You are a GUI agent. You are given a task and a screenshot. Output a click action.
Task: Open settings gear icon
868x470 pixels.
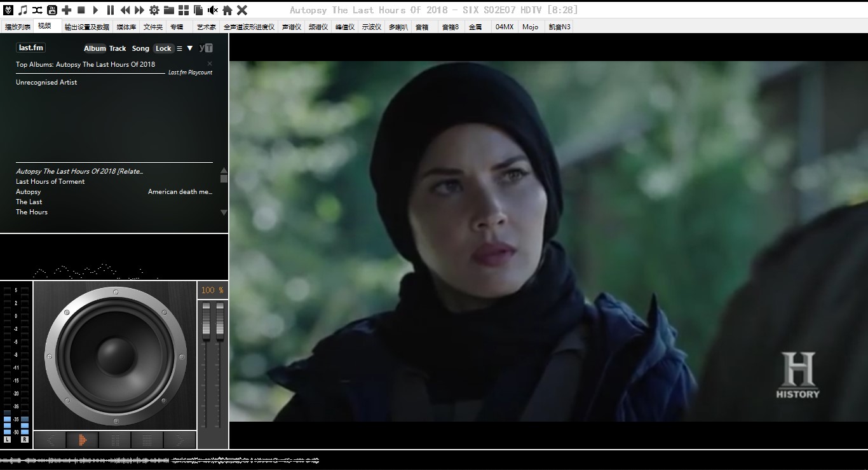tap(154, 10)
